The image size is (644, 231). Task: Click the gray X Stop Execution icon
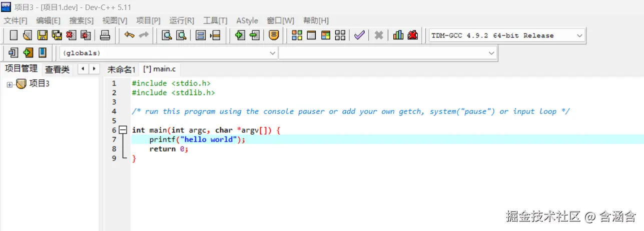click(379, 35)
